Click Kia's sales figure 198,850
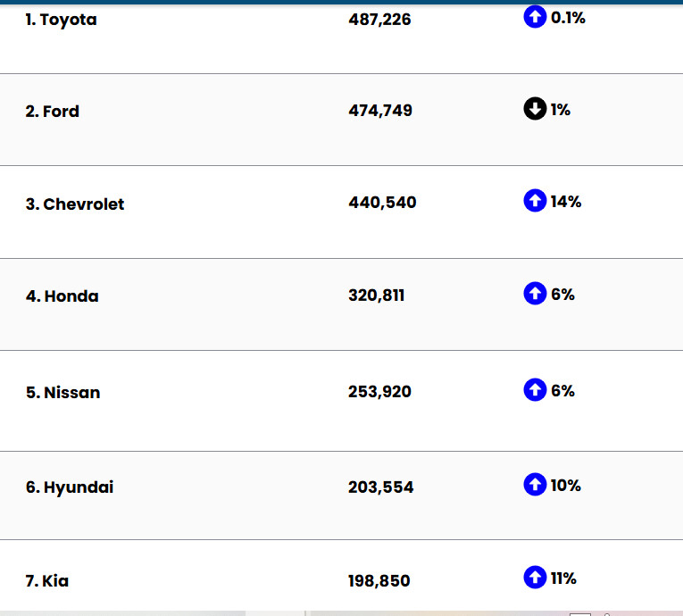Viewport: 683px width, 616px height. point(379,581)
